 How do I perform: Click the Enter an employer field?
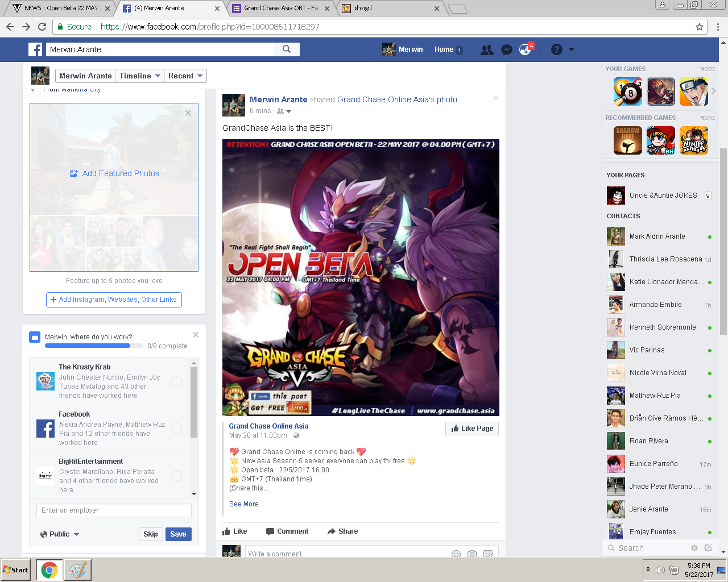point(114,510)
